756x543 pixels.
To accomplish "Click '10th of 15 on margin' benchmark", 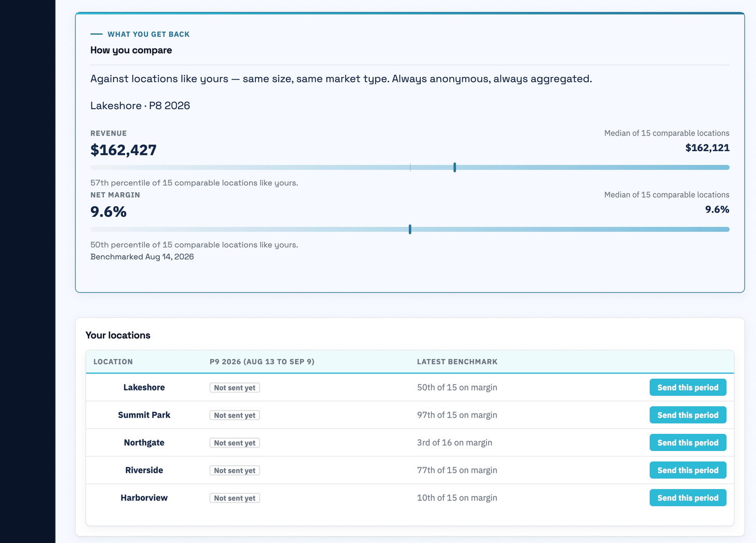I will pos(457,497).
